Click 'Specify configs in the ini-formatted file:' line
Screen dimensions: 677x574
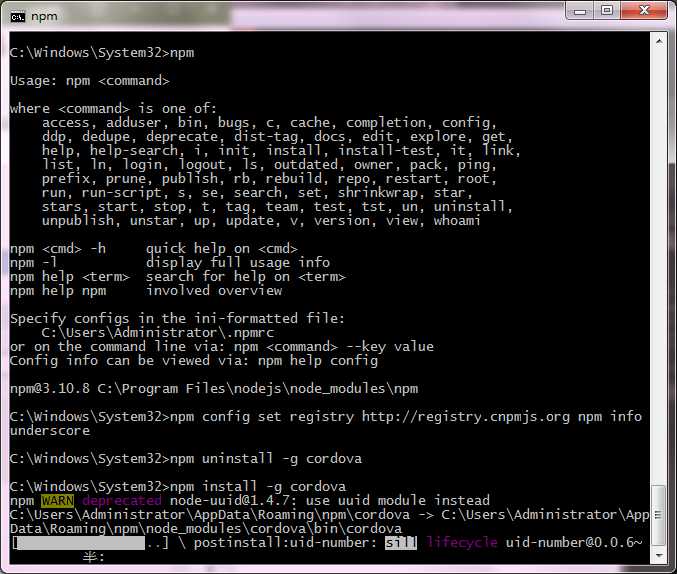click(x=177, y=319)
